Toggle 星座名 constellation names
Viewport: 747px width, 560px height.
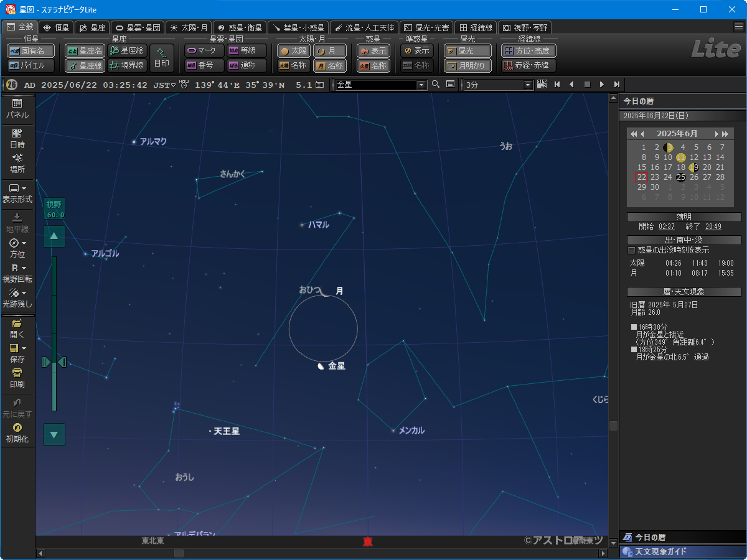click(85, 50)
